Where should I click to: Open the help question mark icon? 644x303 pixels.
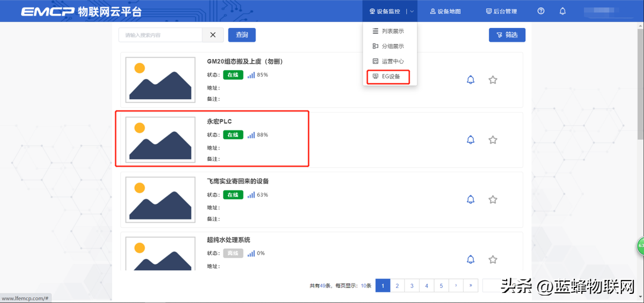click(541, 11)
